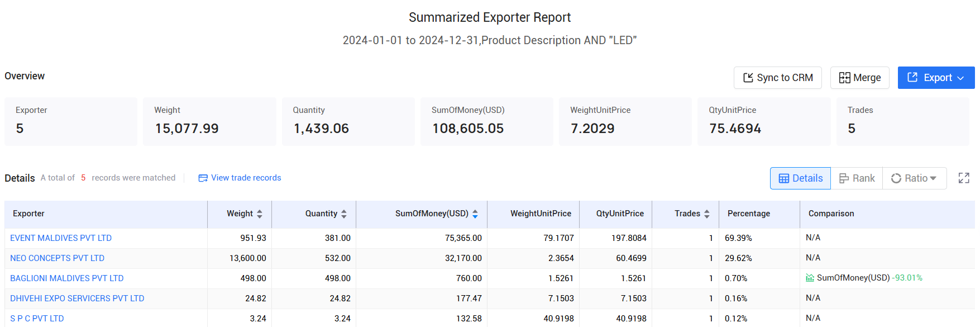Select the Quantity 1,439.06 overview card
This screenshot has height=327, width=980.
pyautogui.click(x=348, y=121)
